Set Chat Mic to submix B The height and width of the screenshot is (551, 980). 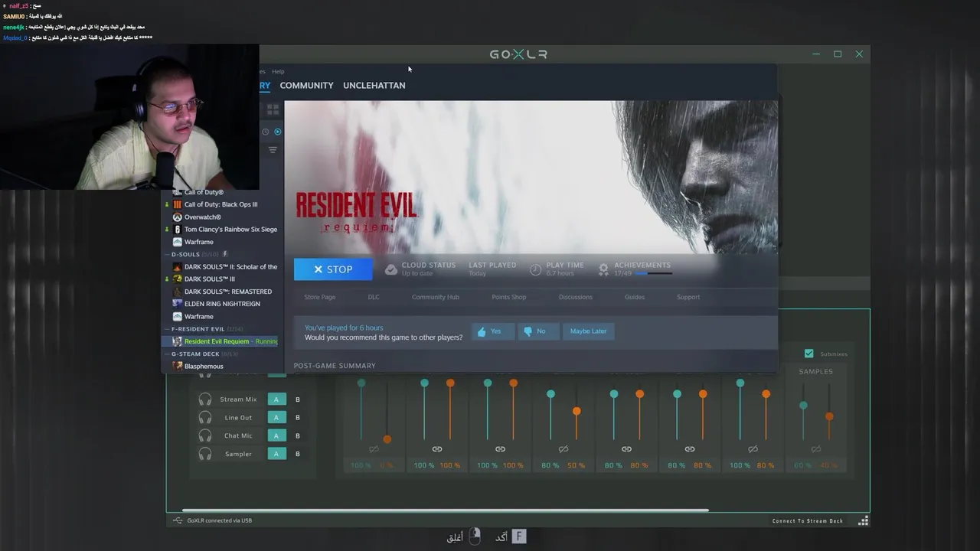click(298, 435)
